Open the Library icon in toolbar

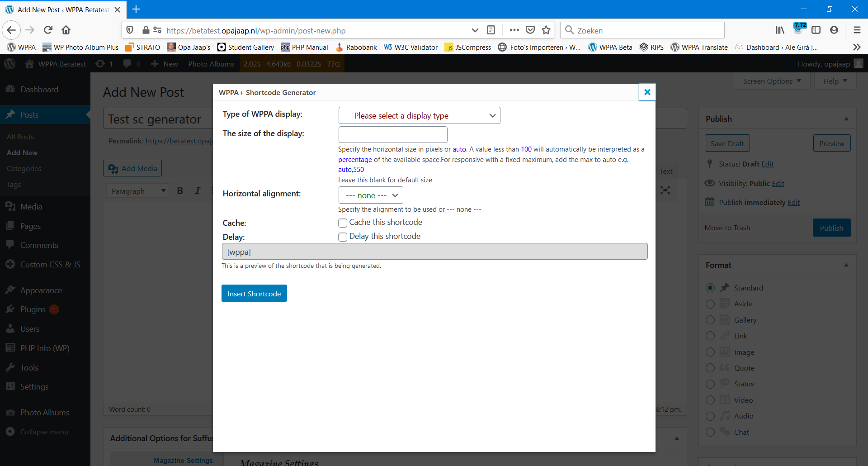tap(780, 30)
